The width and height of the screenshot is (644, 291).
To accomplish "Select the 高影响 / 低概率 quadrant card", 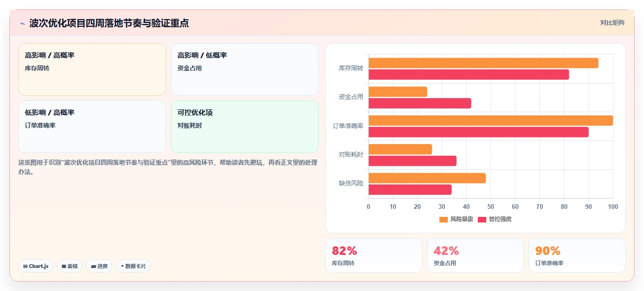I will (x=245, y=69).
